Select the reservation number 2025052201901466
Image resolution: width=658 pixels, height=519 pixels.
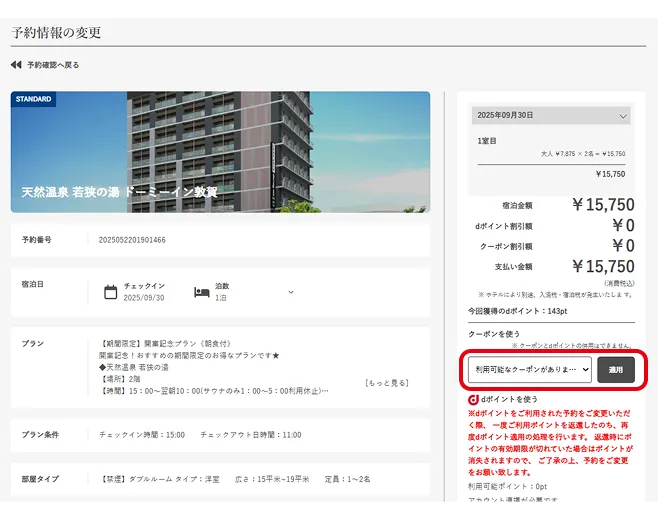[132, 240]
